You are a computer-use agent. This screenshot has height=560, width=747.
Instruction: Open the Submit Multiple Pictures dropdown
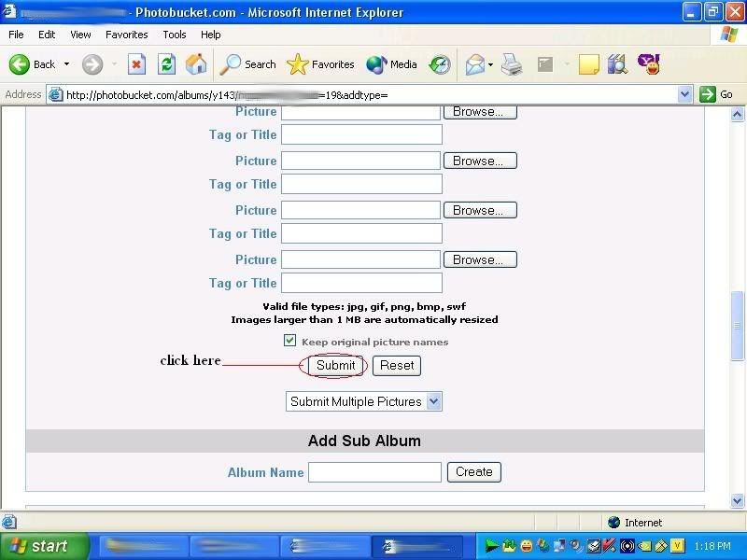point(364,401)
